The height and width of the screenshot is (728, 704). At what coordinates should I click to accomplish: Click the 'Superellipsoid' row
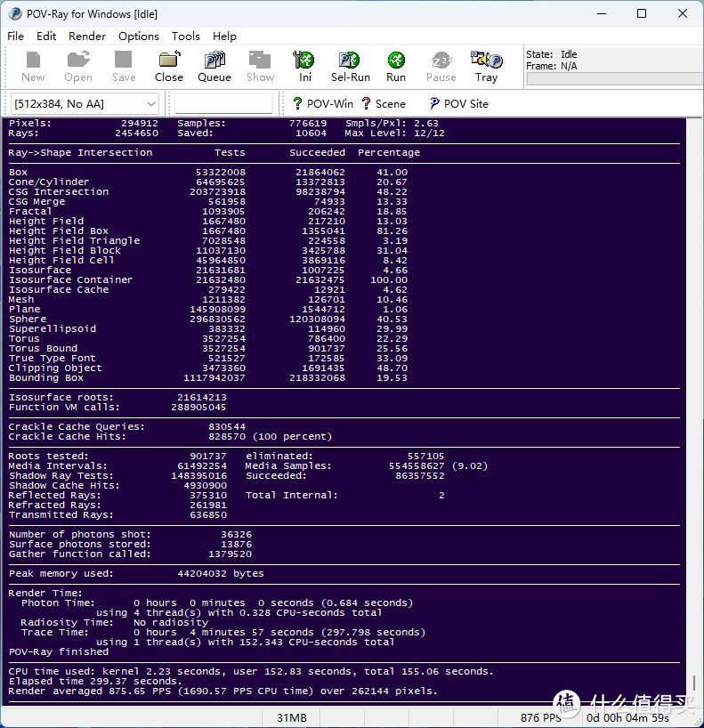pyautogui.click(x=208, y=328)
